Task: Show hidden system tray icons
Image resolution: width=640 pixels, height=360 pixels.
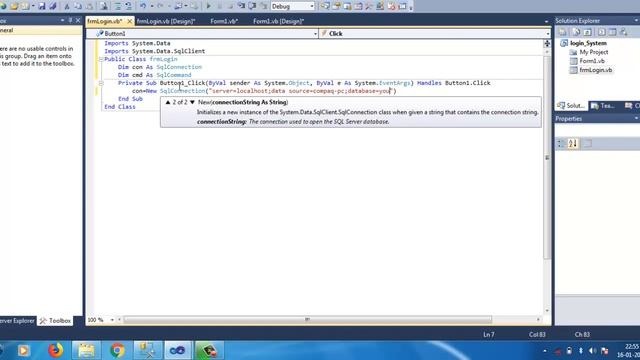Action: pos(544,351)
